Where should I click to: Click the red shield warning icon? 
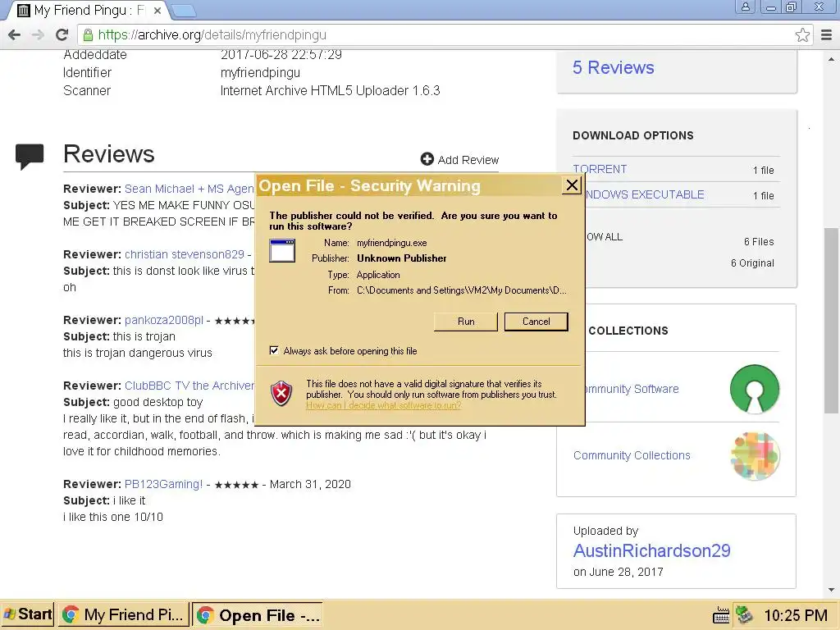click(281, 394)
